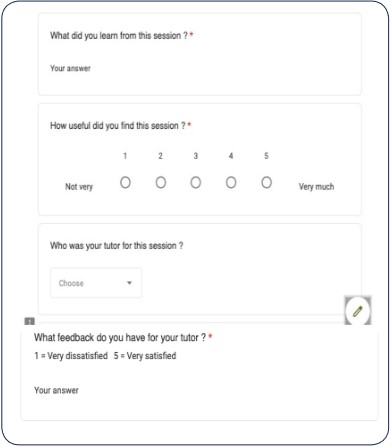391x447 pixels.
Task: Pick rating 4 for how useful the session was
Action: tap(231, 182)
